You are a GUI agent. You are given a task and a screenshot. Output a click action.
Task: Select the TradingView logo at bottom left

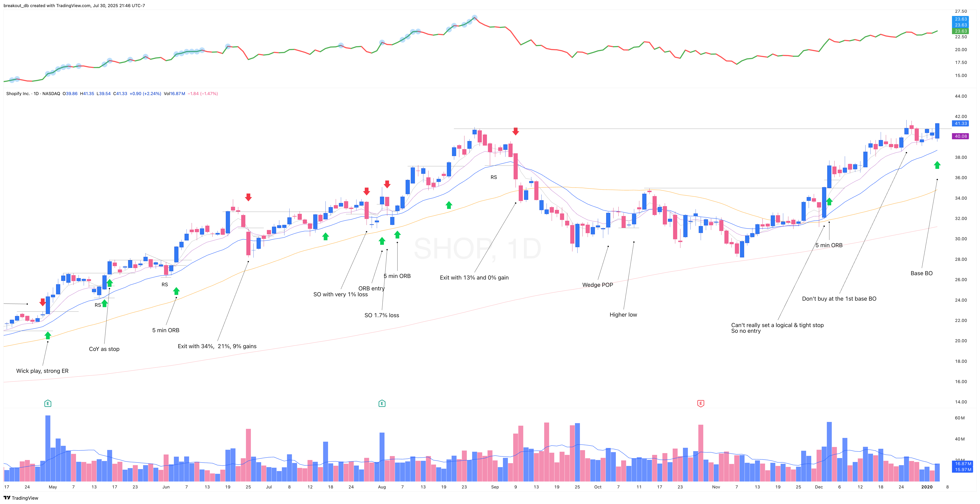coord(7,498)
